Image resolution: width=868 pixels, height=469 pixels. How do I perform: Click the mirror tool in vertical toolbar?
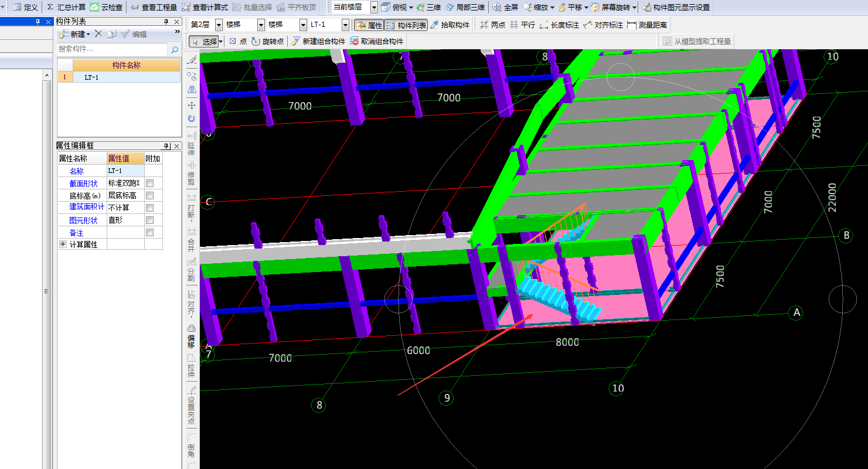(x=192, y=90)
